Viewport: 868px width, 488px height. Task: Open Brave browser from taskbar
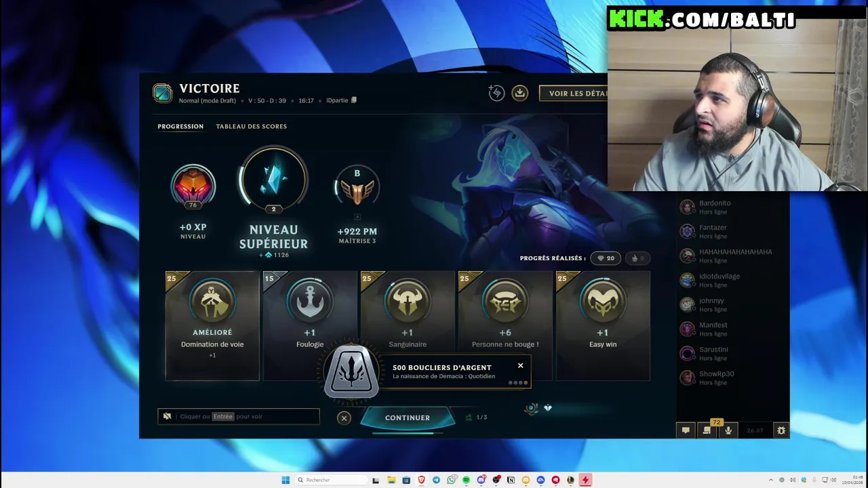(x=421, y=480)
